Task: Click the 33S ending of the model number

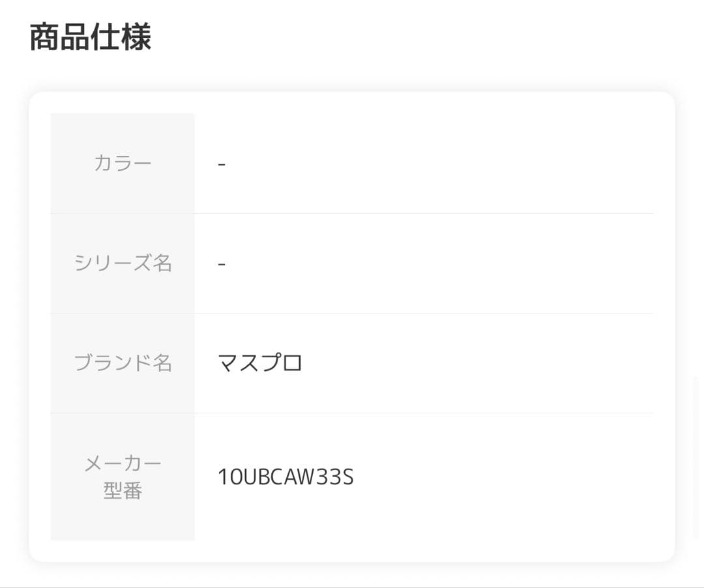Action: click(338, 477)
